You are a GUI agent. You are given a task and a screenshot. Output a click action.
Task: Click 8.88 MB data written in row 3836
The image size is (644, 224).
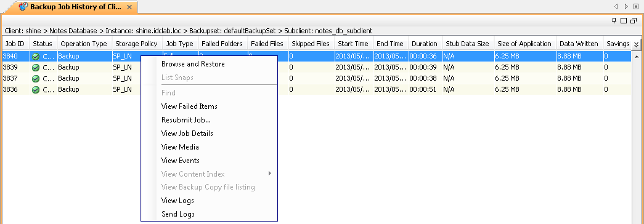tap(569, 89)
